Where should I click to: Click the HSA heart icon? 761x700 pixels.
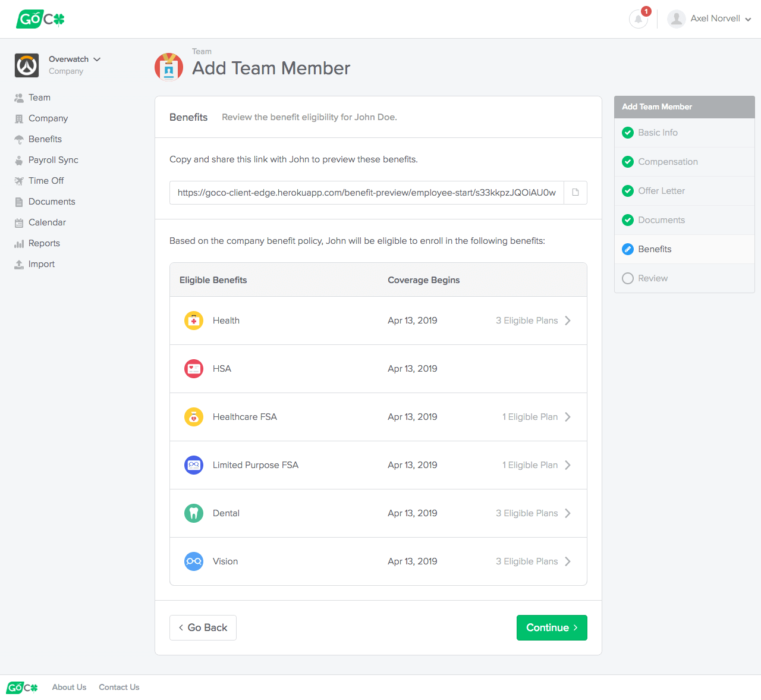coord(193,368)
